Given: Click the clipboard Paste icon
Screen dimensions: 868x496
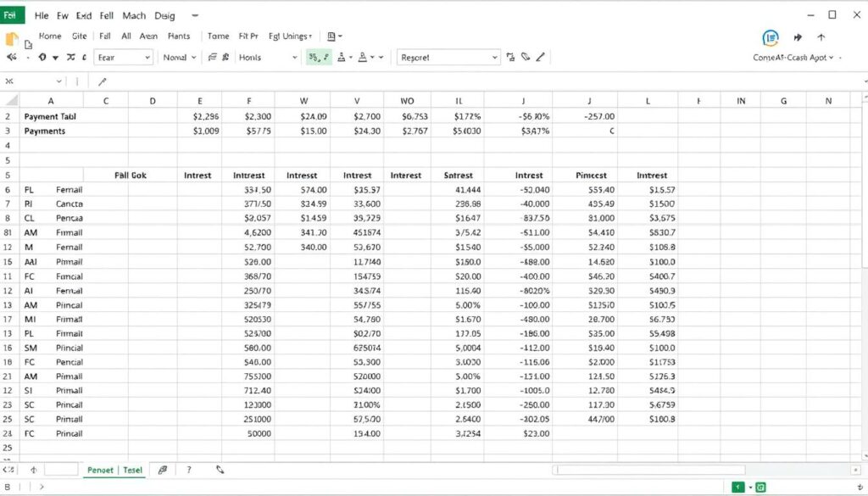Looking at the screenshot, I should pos(12,39).
